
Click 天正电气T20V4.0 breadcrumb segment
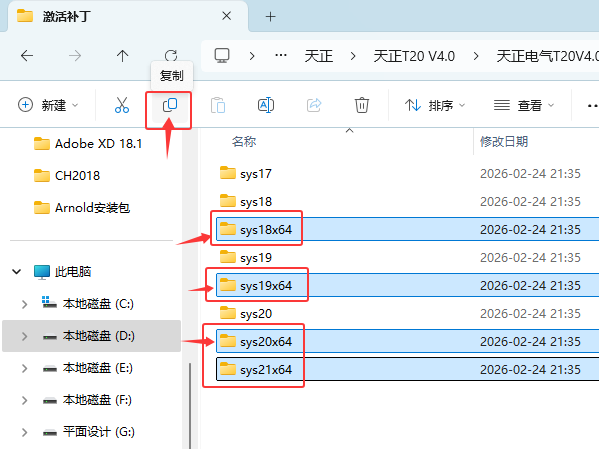coord(547,56)
